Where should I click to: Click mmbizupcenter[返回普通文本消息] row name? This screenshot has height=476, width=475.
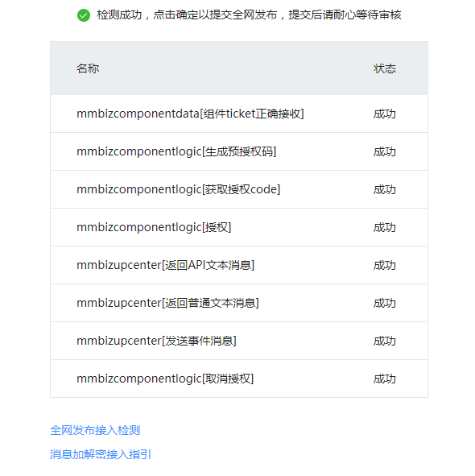167,303
